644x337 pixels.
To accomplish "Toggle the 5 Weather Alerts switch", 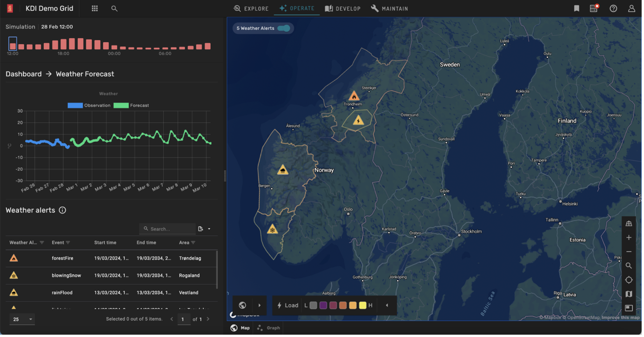I will point(284,28).
